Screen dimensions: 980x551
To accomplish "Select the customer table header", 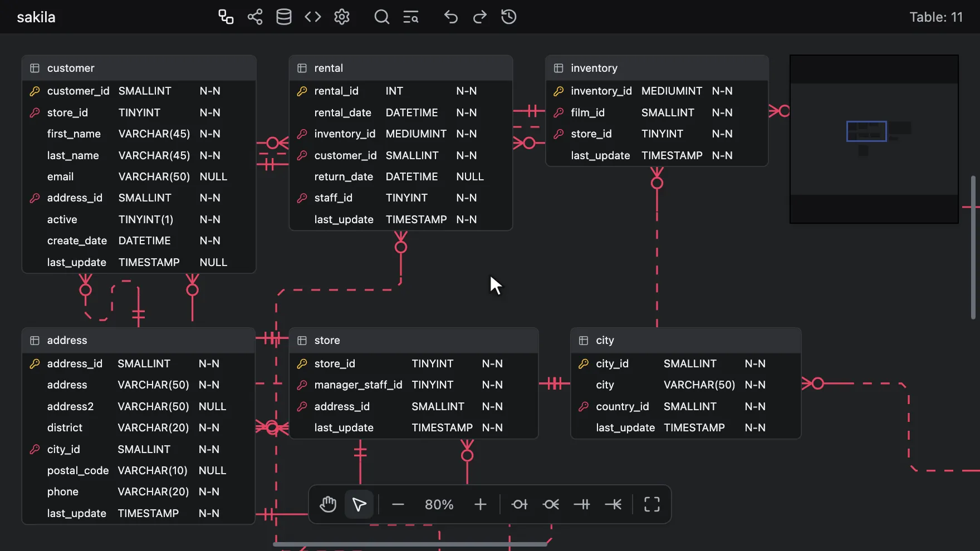I will [x=139, y=68].
